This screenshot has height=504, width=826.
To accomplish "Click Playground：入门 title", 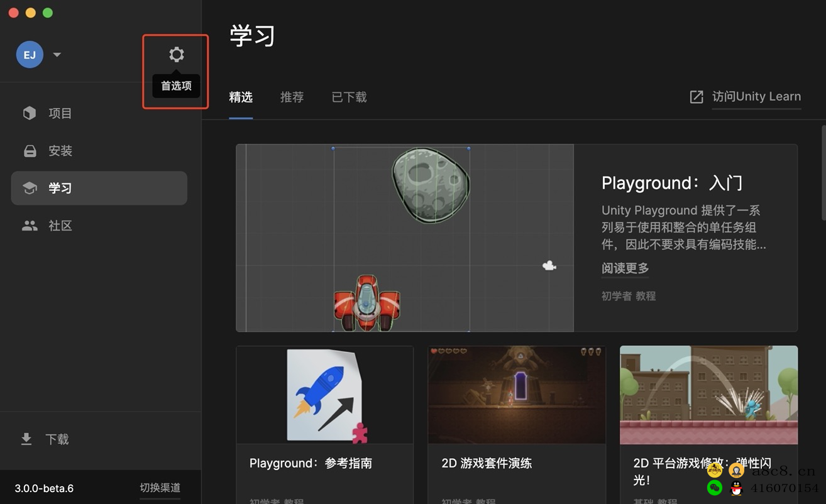I will click(672, 183).
